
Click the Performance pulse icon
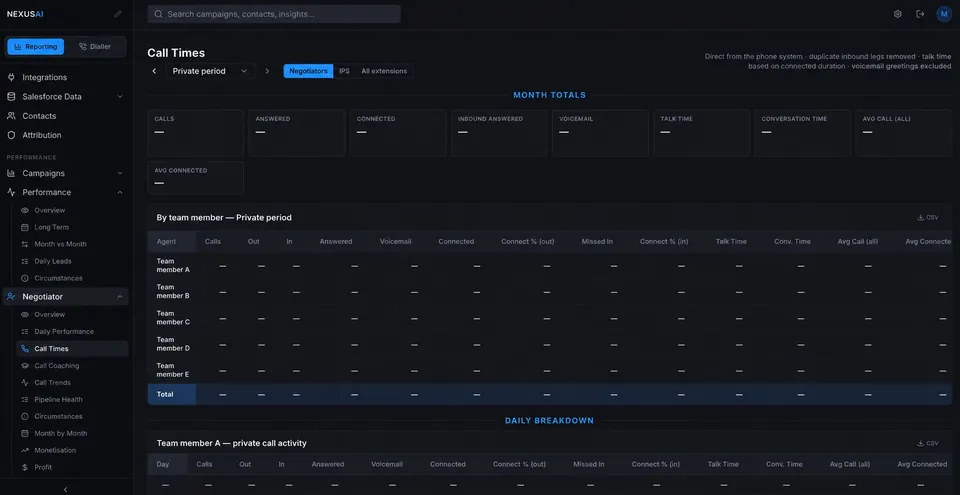[11, 192]
